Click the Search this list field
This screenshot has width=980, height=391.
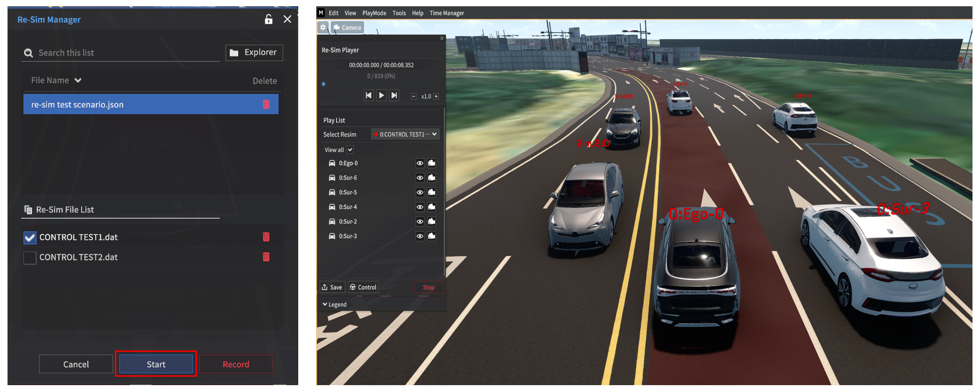pyautogui.click(x=125, y=53)
